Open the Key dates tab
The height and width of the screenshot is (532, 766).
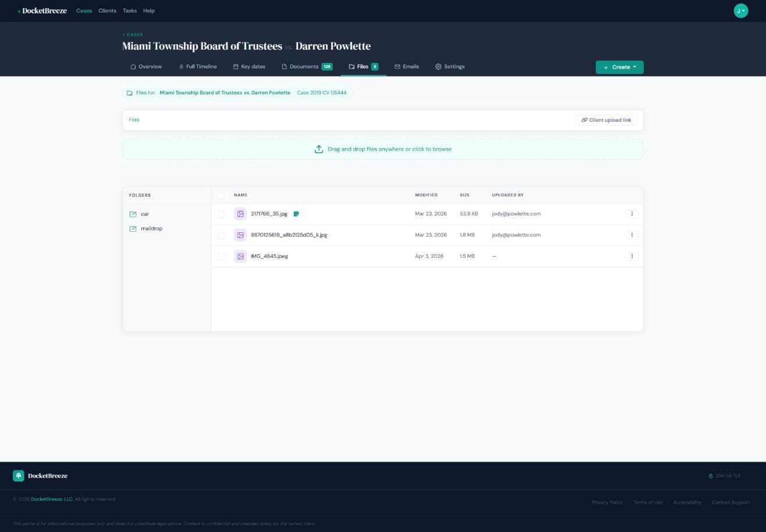249,66
